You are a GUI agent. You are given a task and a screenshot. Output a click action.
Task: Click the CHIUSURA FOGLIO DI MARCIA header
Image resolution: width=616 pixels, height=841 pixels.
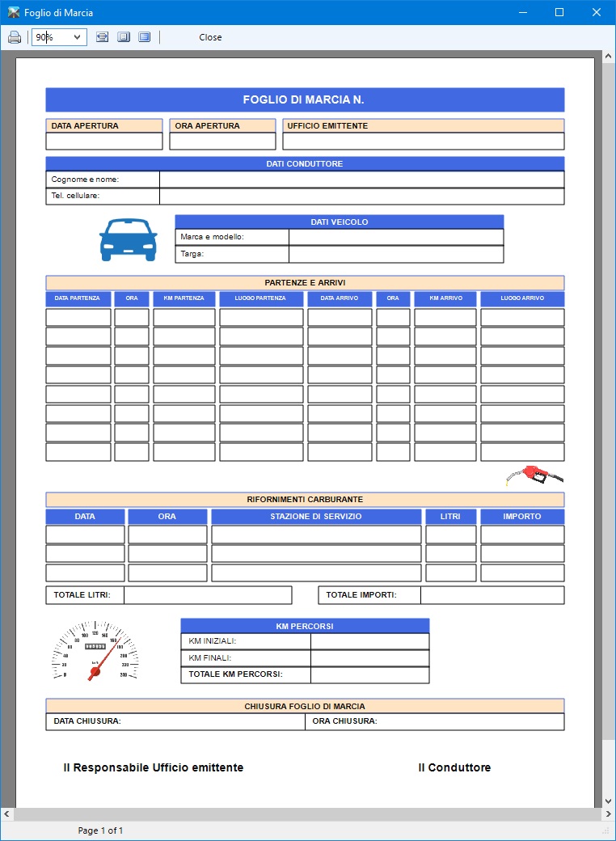pyautogui.click(x=305, y=707)
